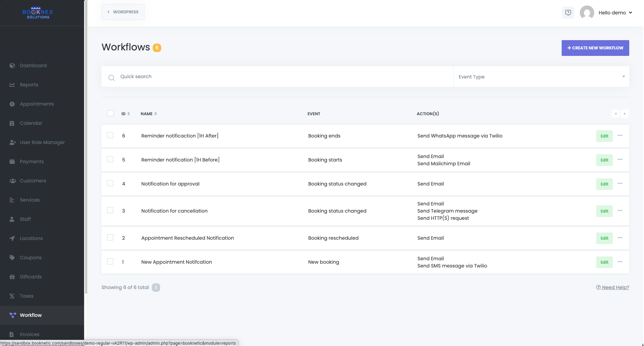Click the Payments sidebar icon
Image resolution: width=644 pixels, height=346 pixels.
click(x=12, y=161)
